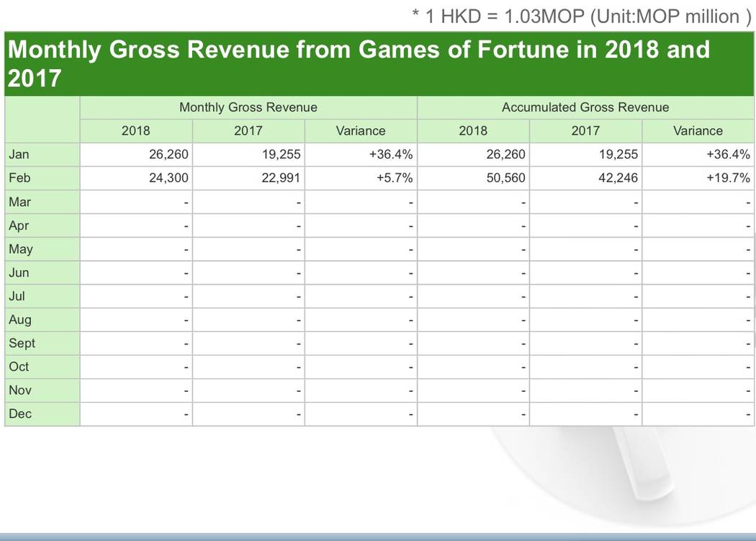Screen dimensions: 756x541
Task: Select the +19.7% accumulated variance cell
Action: coord(728,178)
